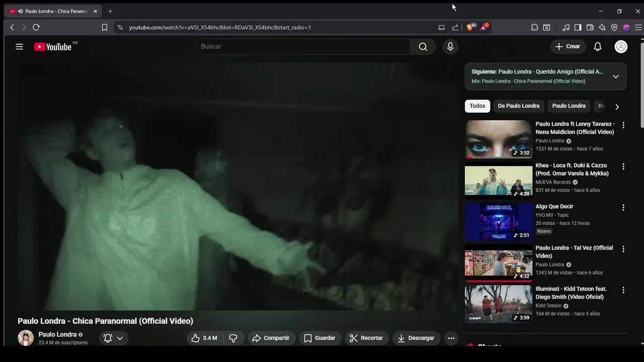Open Brave Rewards triangle icon
Screen dimensions: 644x362
tap(484, 27)
